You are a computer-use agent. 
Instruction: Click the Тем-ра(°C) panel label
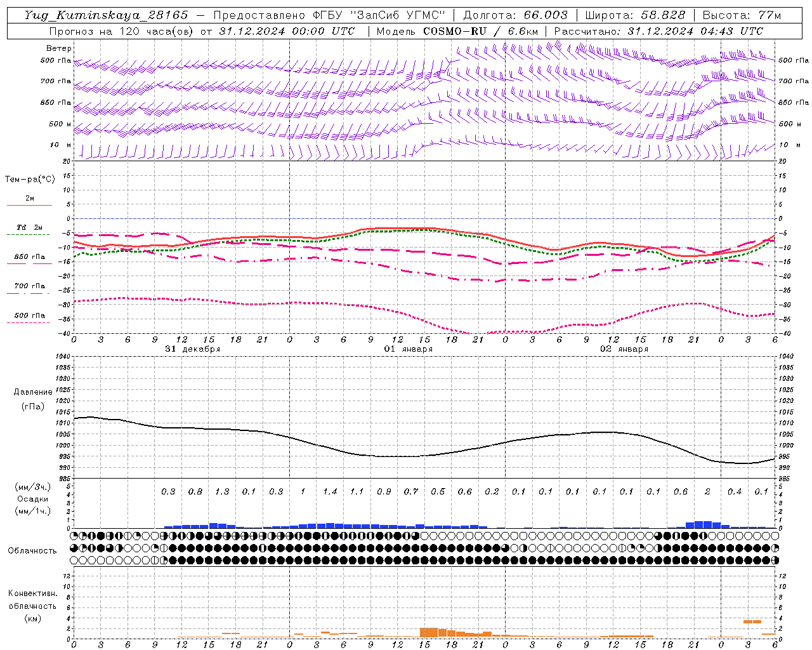pos(30,180)
